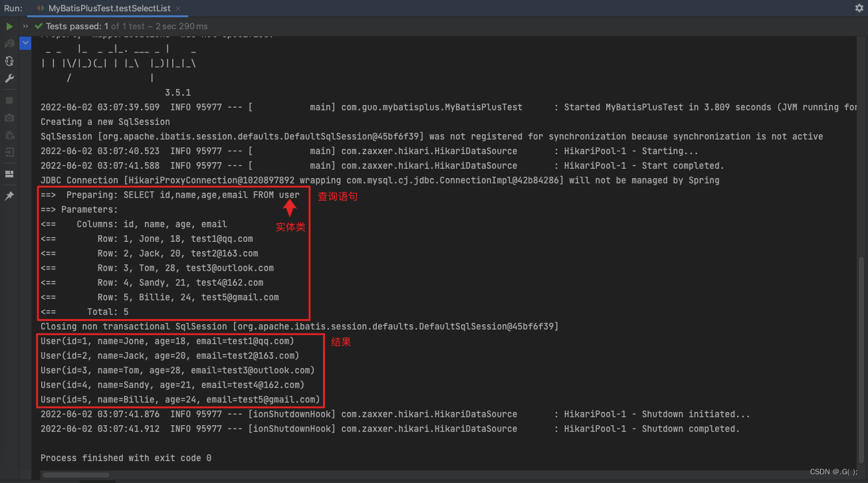This screenshot has height=483, width=868.
Task: Click 'Row: 5, Billie, 24, test5@gmail.com' line
Action: pos(160,297)
